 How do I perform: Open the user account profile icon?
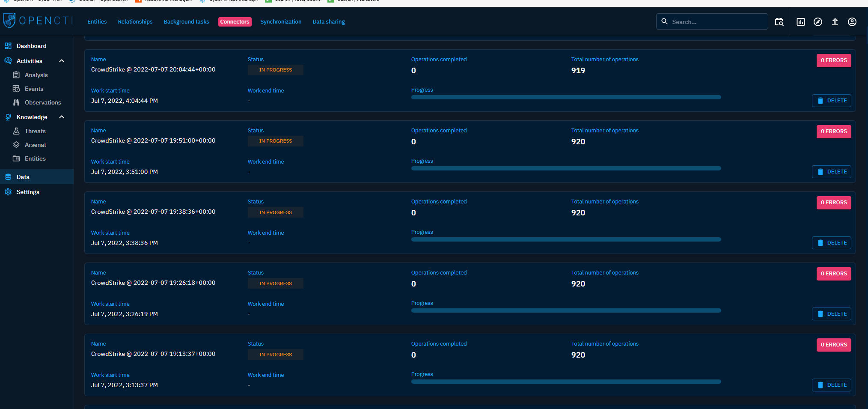(852, 21)
